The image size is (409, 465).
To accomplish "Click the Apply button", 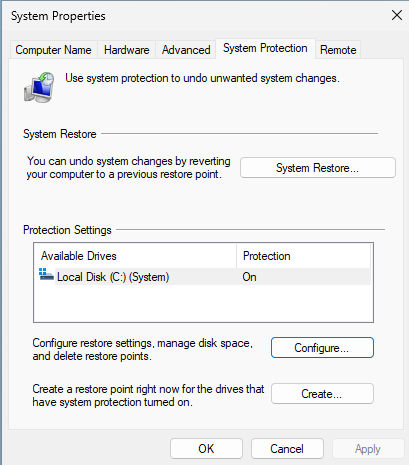I will click(x=368, y=449).
